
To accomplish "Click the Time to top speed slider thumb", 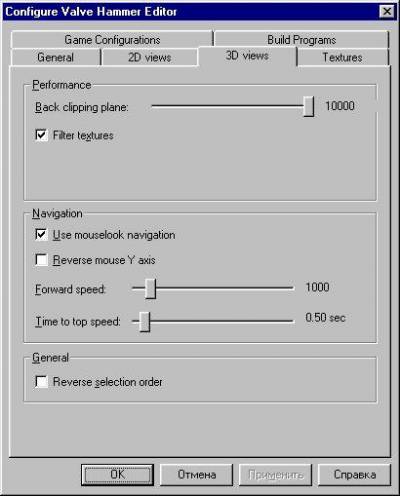I will pos(144,322).
